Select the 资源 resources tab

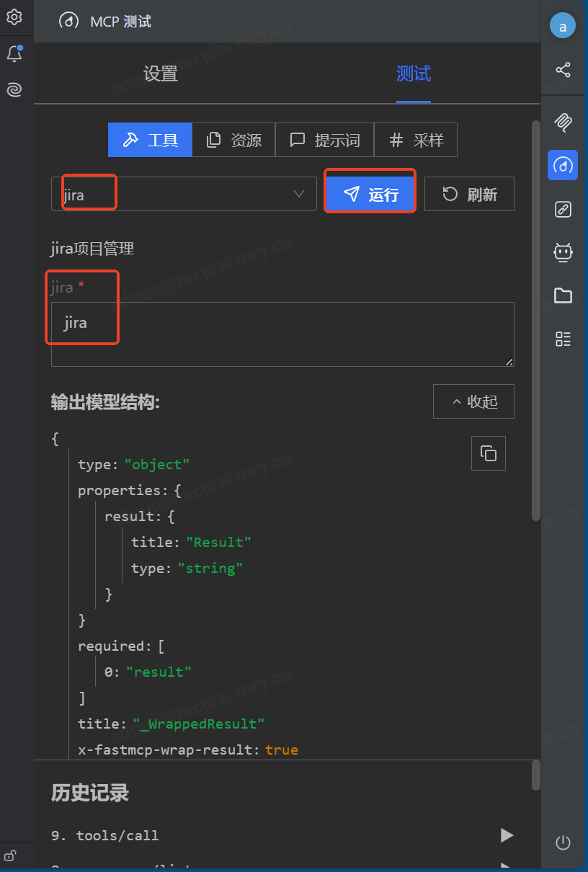[233, 140]
